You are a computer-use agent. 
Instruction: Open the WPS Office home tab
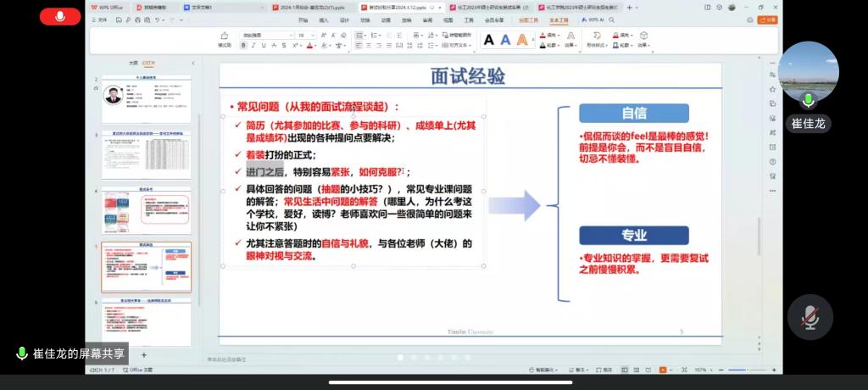(x=106, y=7)
